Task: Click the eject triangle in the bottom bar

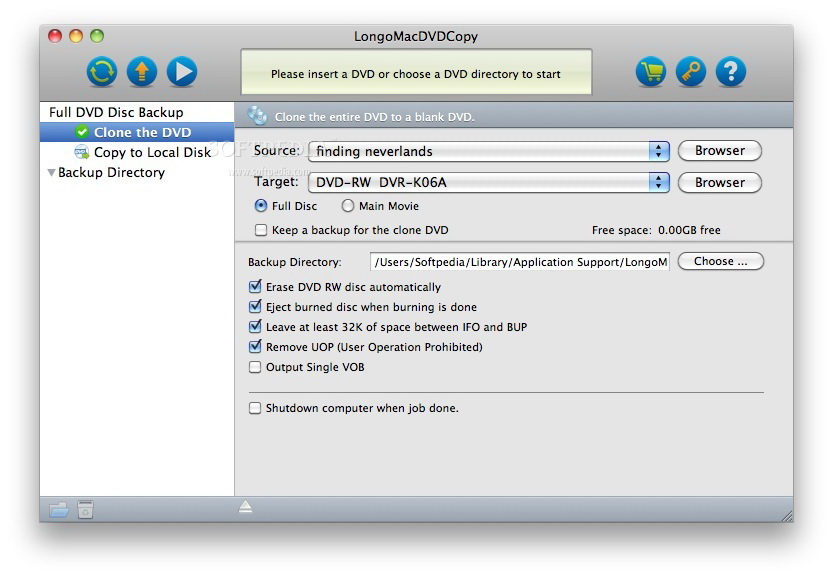Action: tap(245, 507)
